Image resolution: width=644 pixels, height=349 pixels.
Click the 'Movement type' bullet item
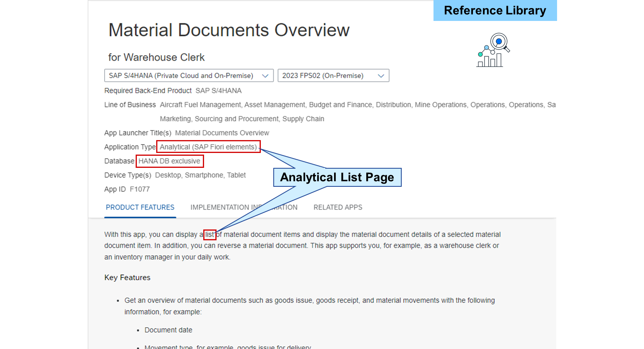click(x=228, y=346)
